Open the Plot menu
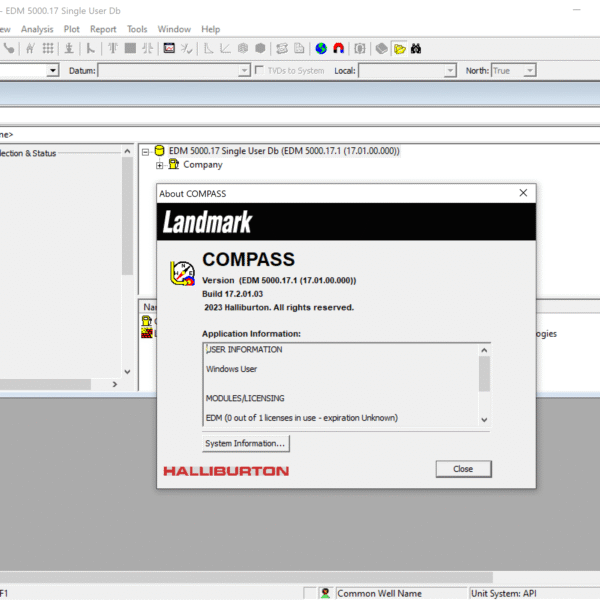 [x=72, y=29]
